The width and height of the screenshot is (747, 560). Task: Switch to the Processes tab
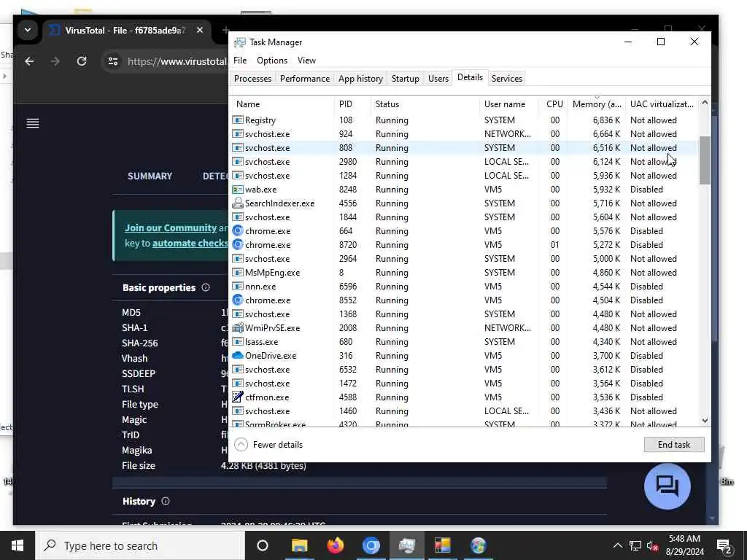tap(252, 79)
